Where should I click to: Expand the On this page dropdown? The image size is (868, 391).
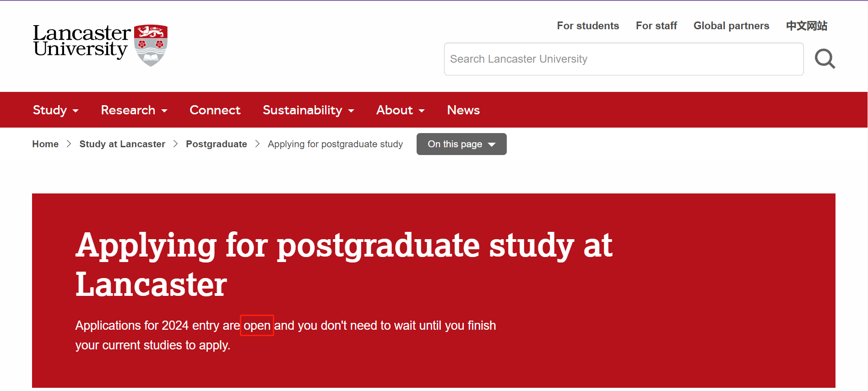[461, 144]
